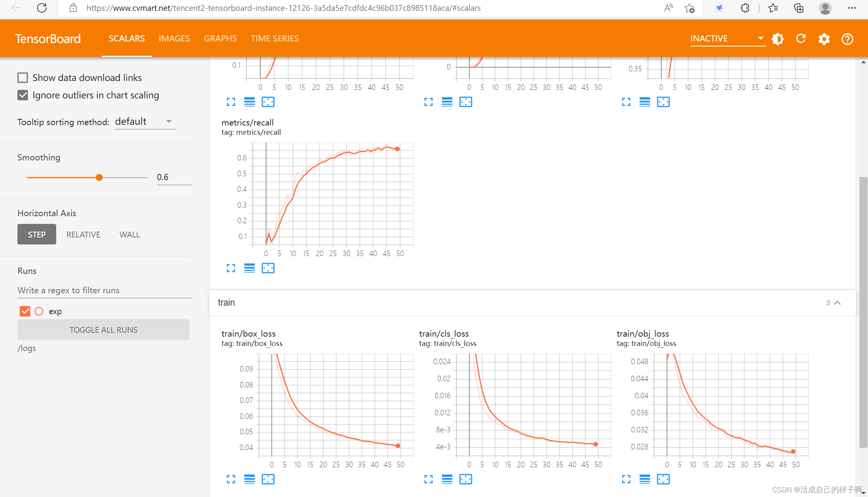This screenshot has height=497, width=868.
Task: Expand the metrics/recall chart to full size
Action: tap(231, 268)
